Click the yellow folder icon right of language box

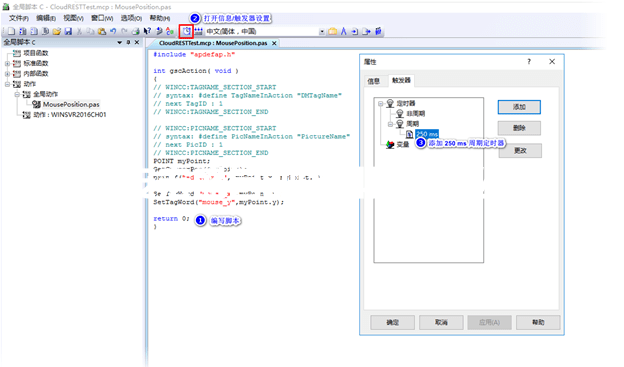[332, 31]
